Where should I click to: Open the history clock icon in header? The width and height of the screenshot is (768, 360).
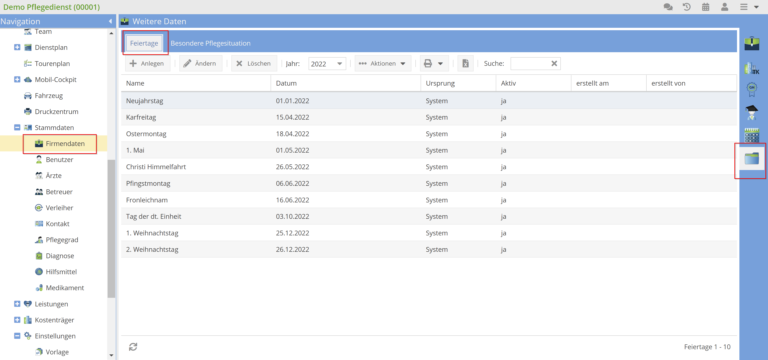coord(687,7)
